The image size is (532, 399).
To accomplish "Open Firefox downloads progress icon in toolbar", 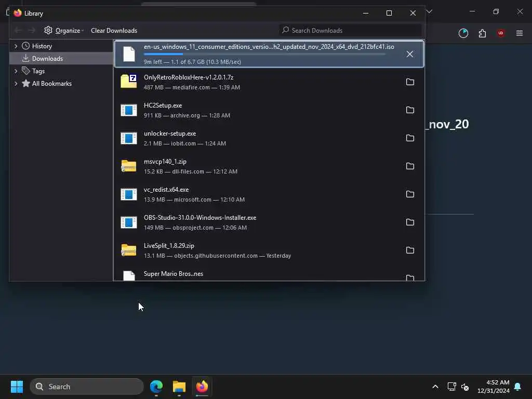I will click(x=463, y=33).
